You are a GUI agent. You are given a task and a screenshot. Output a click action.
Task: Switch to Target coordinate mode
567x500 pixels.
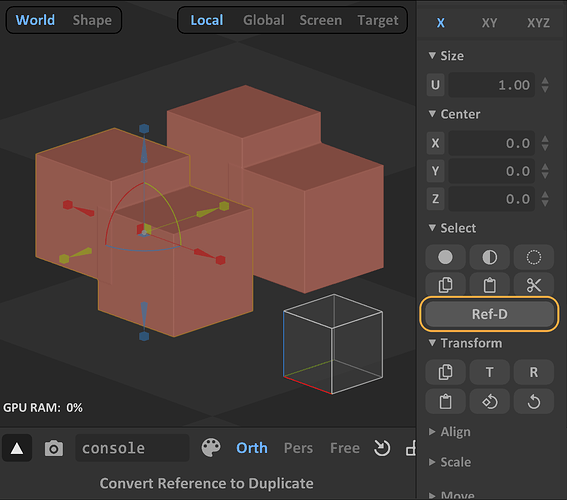pyautogui.click(x=378, y=20)
